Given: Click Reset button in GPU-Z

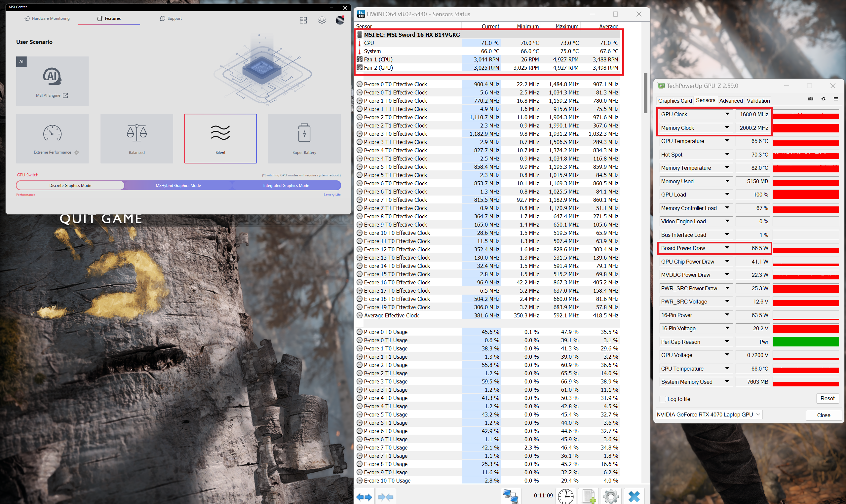Looking at the screenshot, I should click(827, 398).
